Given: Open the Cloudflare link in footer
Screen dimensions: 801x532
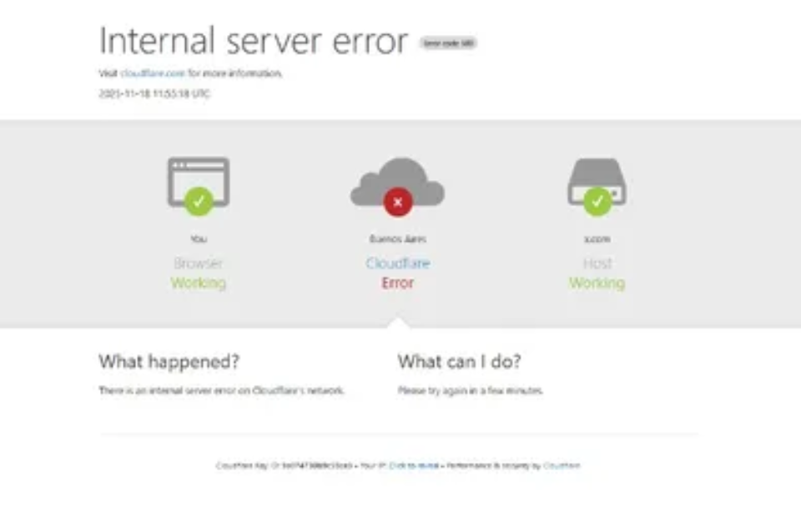Looking at the screenshot, I should point(562,465).
